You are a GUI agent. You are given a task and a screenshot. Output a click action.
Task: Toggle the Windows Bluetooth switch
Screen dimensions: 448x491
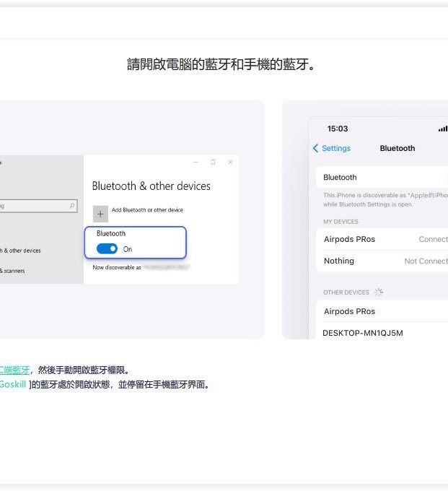[107, 249]
